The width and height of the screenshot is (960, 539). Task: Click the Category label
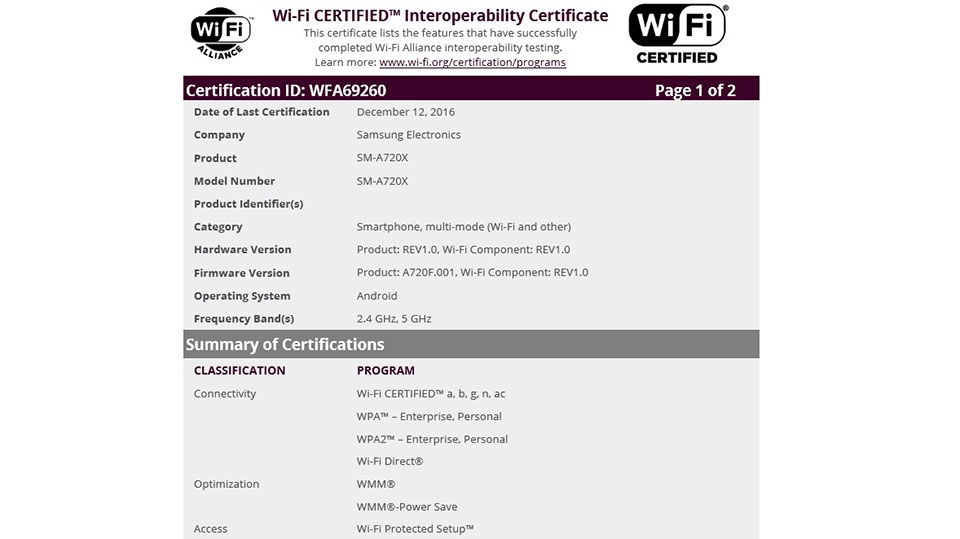click(218, 227)
